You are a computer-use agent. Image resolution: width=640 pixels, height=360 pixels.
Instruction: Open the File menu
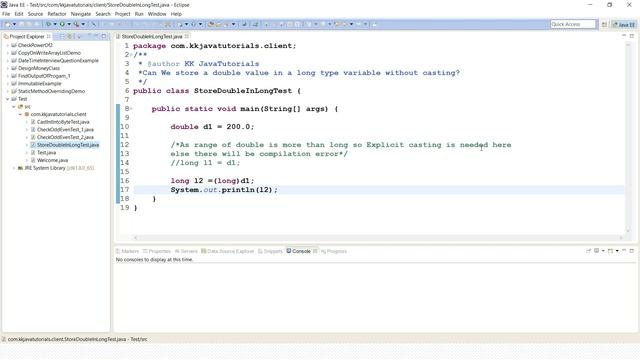[x=6, y=14]
